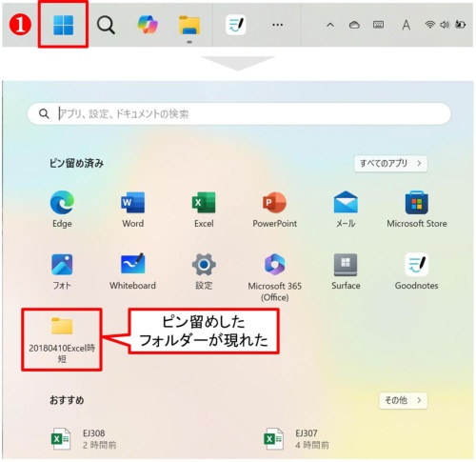This screenshot has height=462, width=476.
Task: Open すべてのアプリ (All apps) button
Action: 390,163
